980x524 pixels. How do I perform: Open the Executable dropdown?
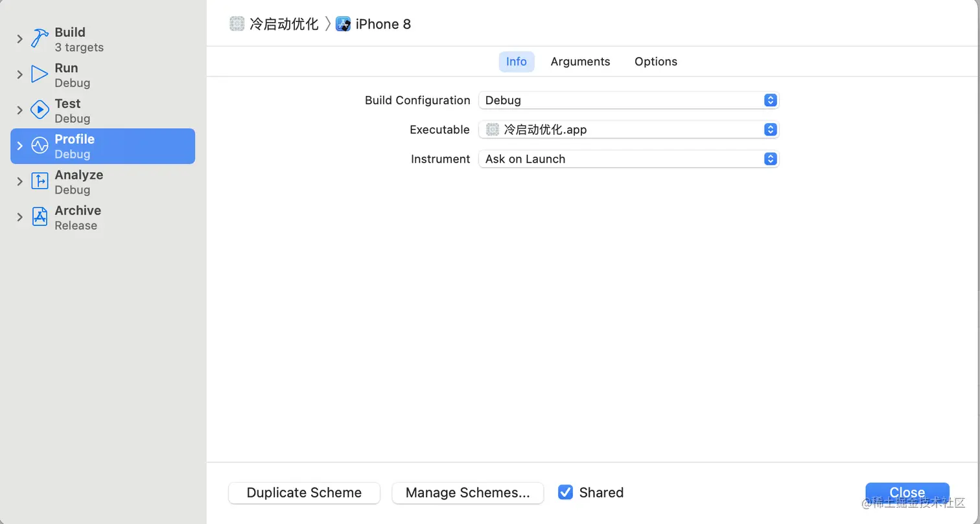coord(628,130)
